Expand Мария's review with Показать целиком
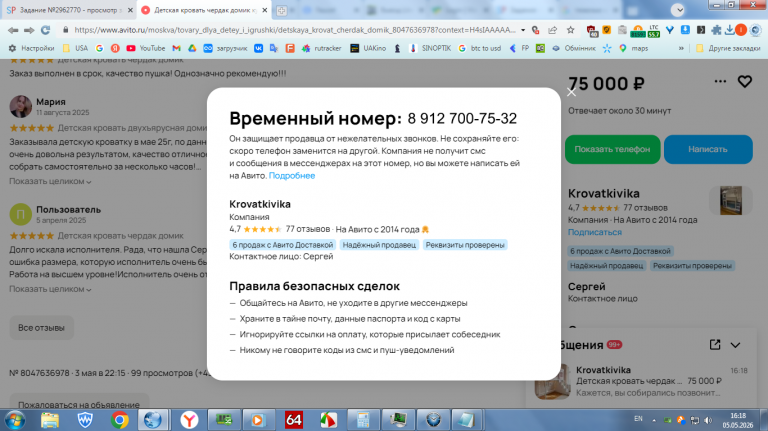768x431 pixels. pos(50,181)
